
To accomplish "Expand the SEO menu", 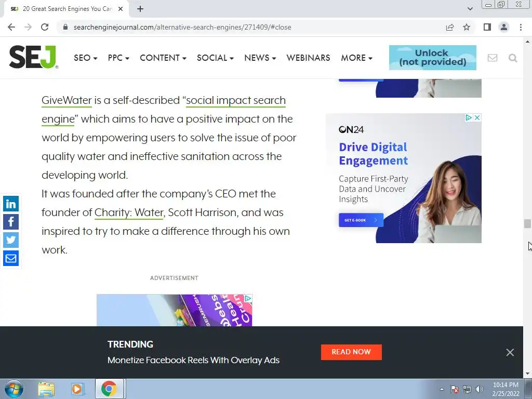I will pos(86,58).
